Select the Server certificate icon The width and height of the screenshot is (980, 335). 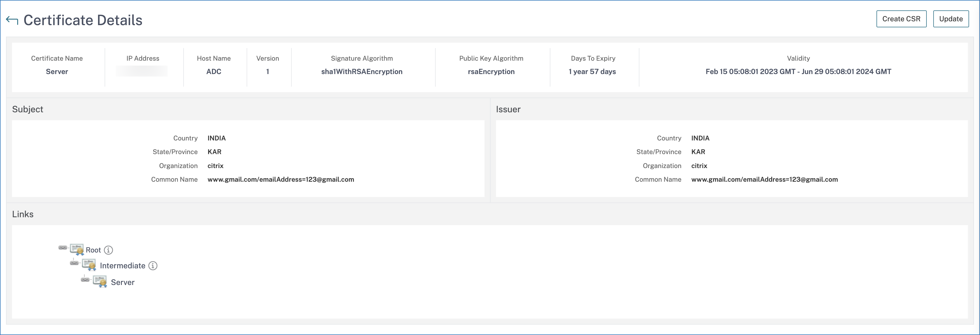(x=100, y=282)
